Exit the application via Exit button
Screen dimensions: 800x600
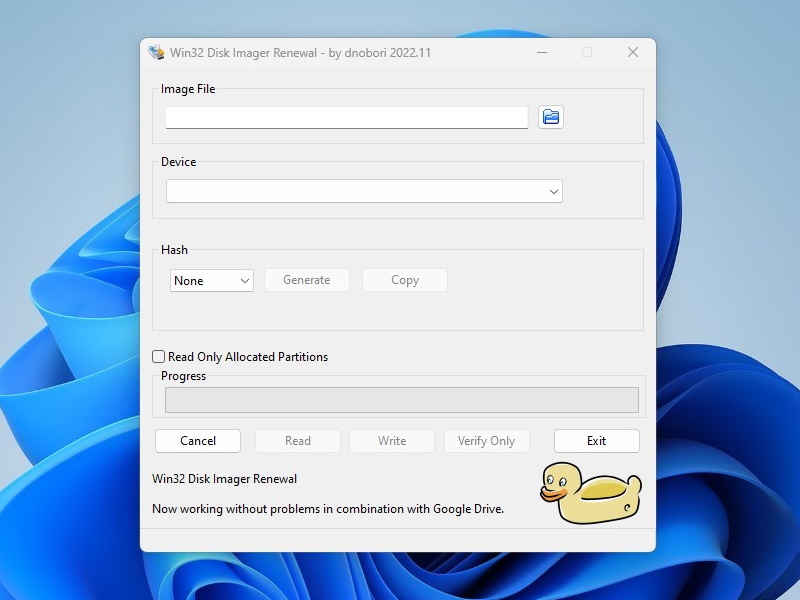coord(596,440)
